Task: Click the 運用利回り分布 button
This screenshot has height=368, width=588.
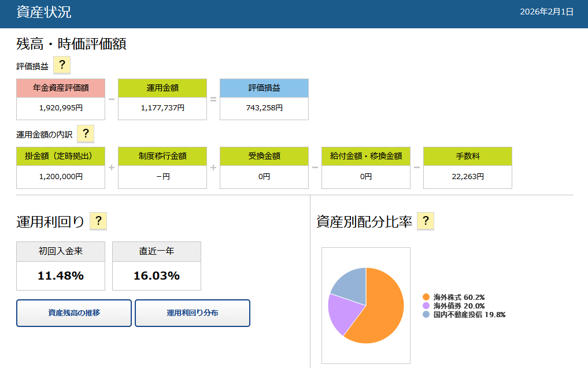Action: [x=193, y=313]
